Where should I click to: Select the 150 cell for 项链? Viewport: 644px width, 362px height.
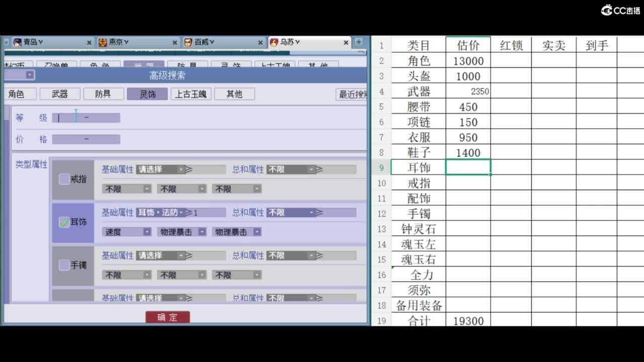(x=468, y=122)
